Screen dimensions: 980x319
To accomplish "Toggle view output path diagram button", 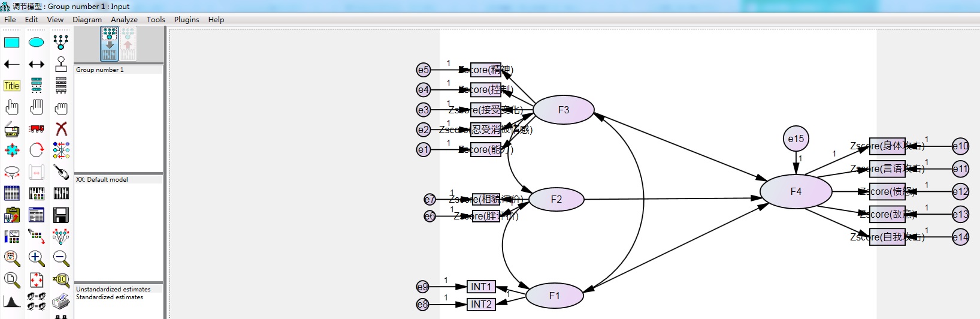I will pyautogui.click(x=128, y=44).
